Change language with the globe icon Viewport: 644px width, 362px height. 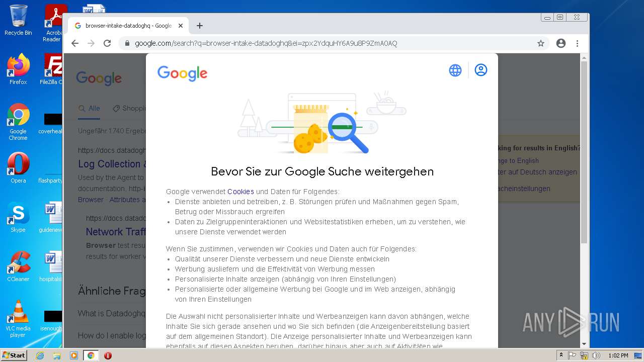tap(455, 70)
